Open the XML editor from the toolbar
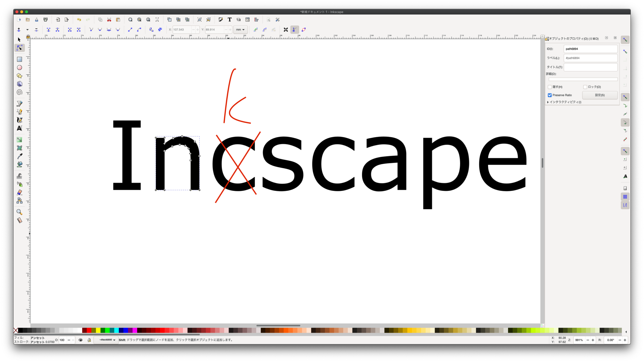Viewport: 644px width, 362px height. click(x=247, y=19)
